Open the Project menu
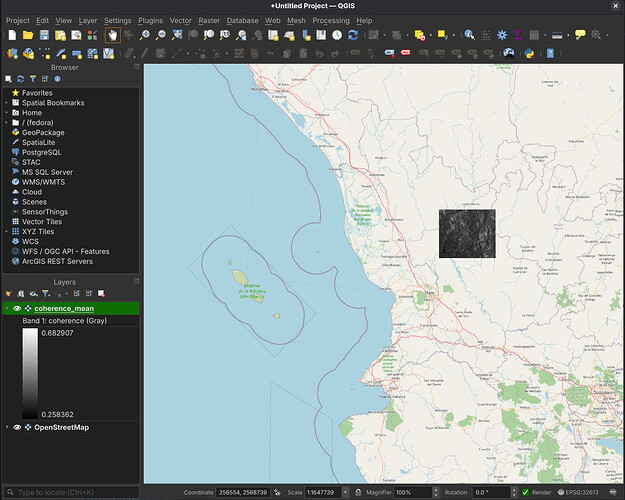Screen dimensions: 625x500 [x=18, y=20]
